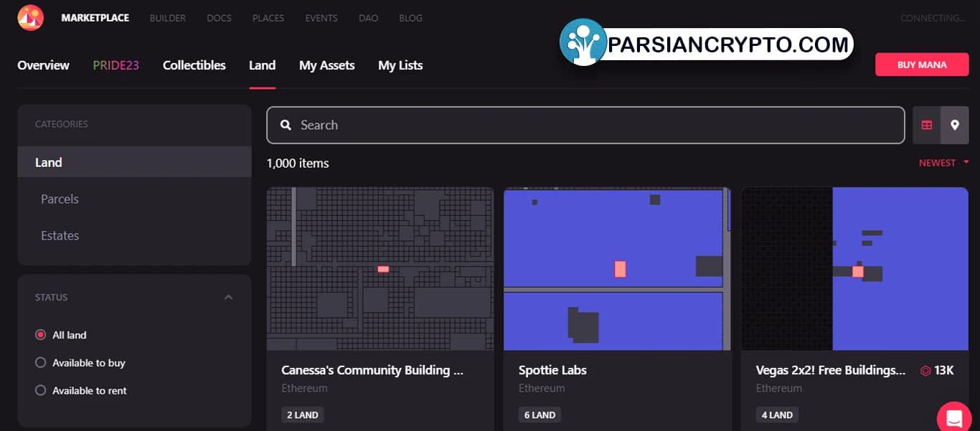Click the CONNECTING... status text
980x431 pixels.
[933, 18]
